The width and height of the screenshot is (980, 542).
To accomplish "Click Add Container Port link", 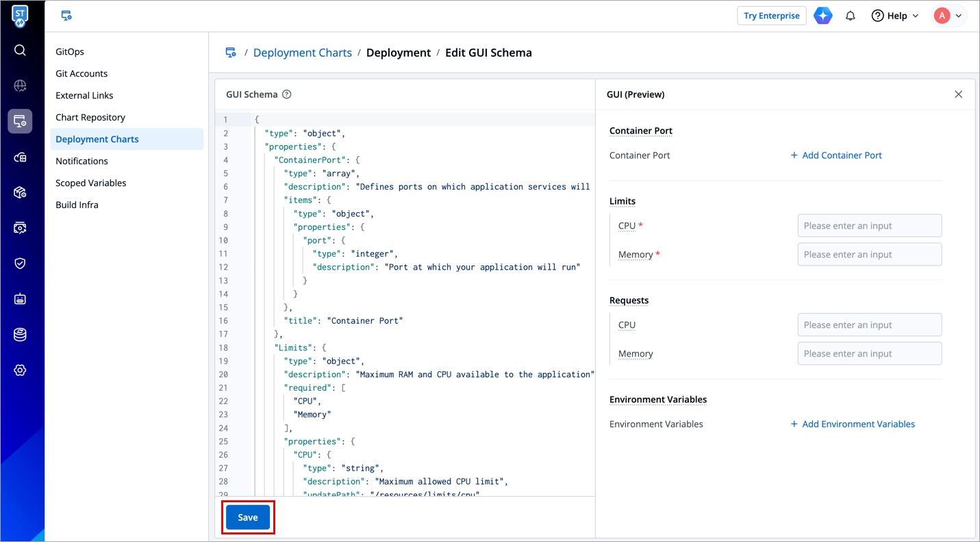I will 836,155.
